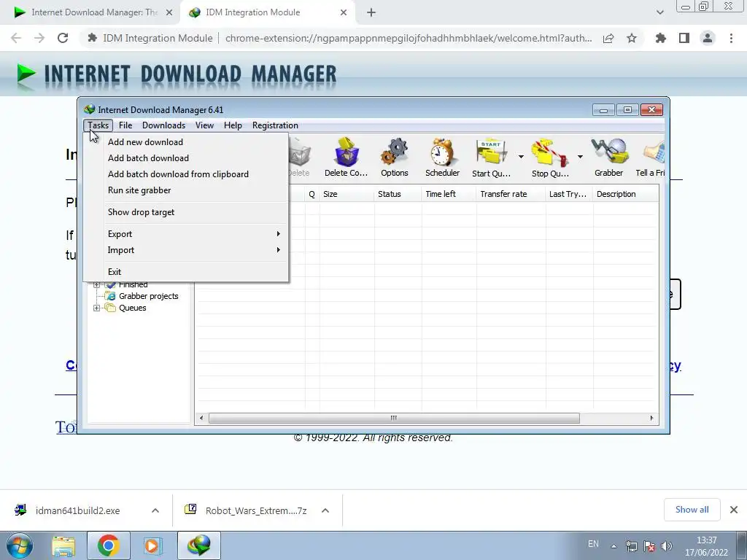The height and width of the screenshot is (560, 747).
Task: Open Robot_Wars 7z download options arrow
Action: [x=325, y=510]
